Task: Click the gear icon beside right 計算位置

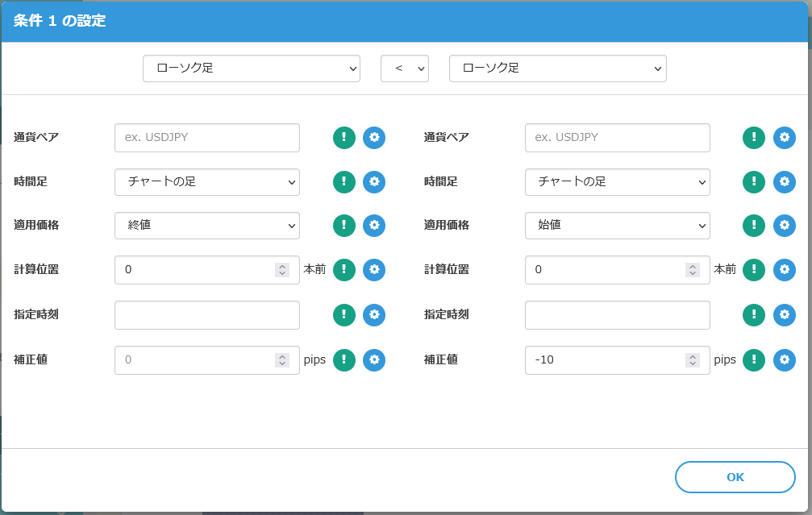Action: (785, 270)
